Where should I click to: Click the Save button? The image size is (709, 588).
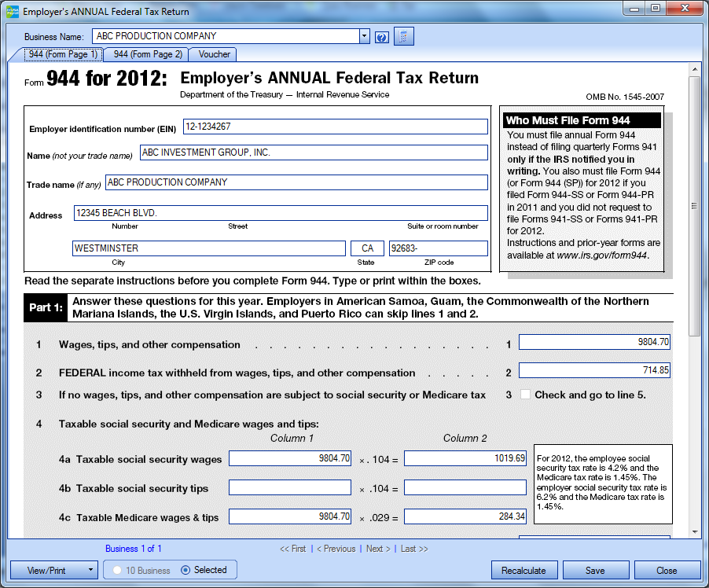595,571
